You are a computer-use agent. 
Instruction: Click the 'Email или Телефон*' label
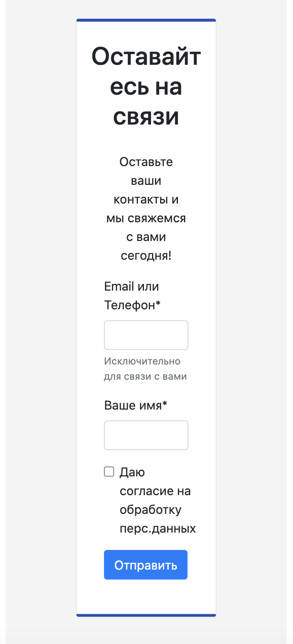click(x=131, y=296)
